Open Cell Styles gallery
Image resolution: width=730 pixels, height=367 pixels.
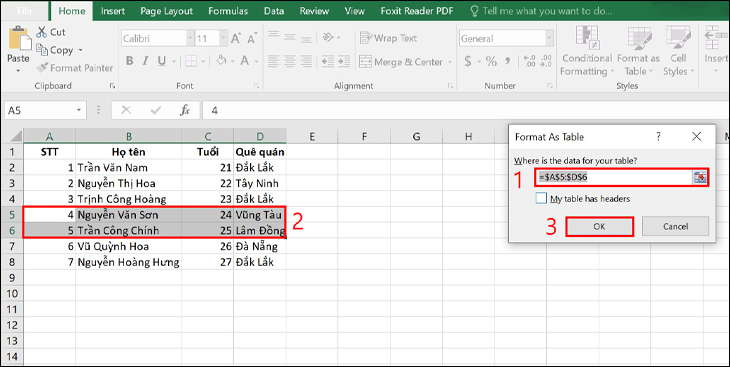[678, 51]
